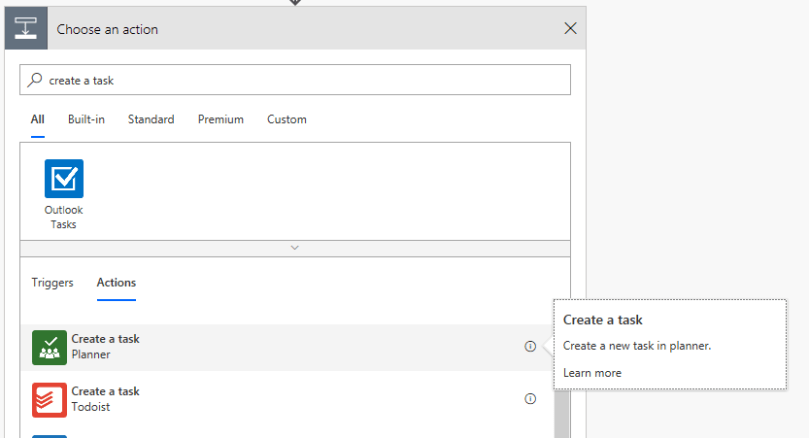Choose Create a task Todoist action row

(x=287, y=400)
